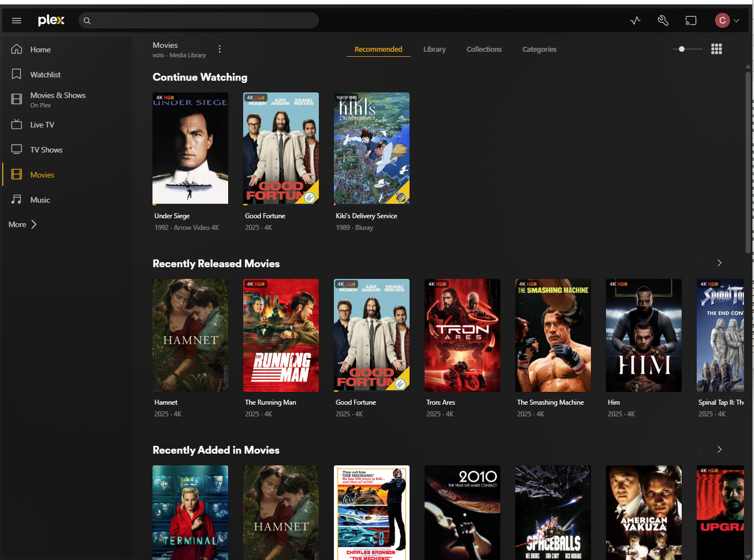Open Terminal poster in Recently Added
754x560 pixels.
(x=190, y=513)
